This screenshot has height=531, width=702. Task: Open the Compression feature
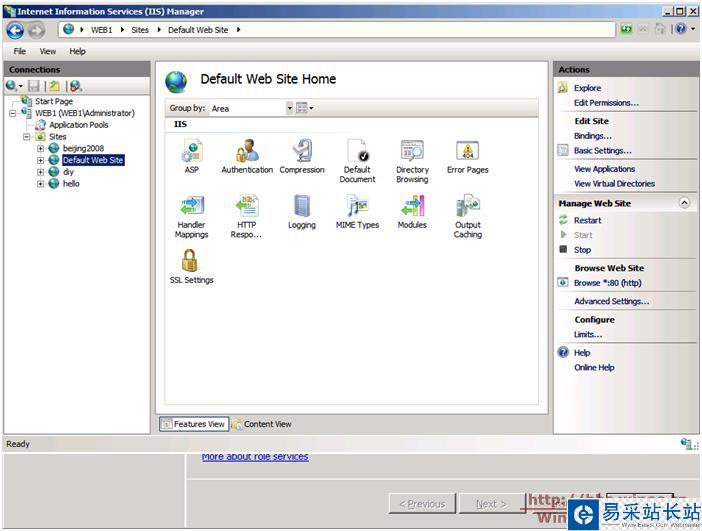[x=302, y=156]
